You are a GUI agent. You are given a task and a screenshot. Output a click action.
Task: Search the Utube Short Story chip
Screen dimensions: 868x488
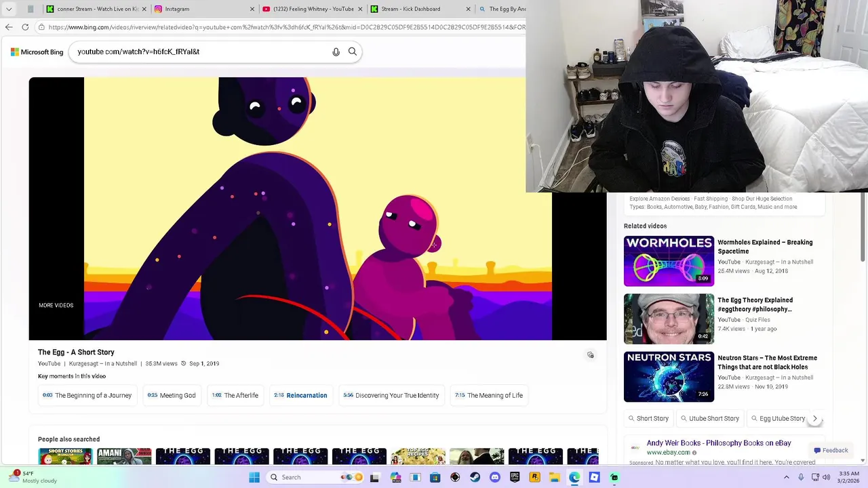click(x=710, y=418)
